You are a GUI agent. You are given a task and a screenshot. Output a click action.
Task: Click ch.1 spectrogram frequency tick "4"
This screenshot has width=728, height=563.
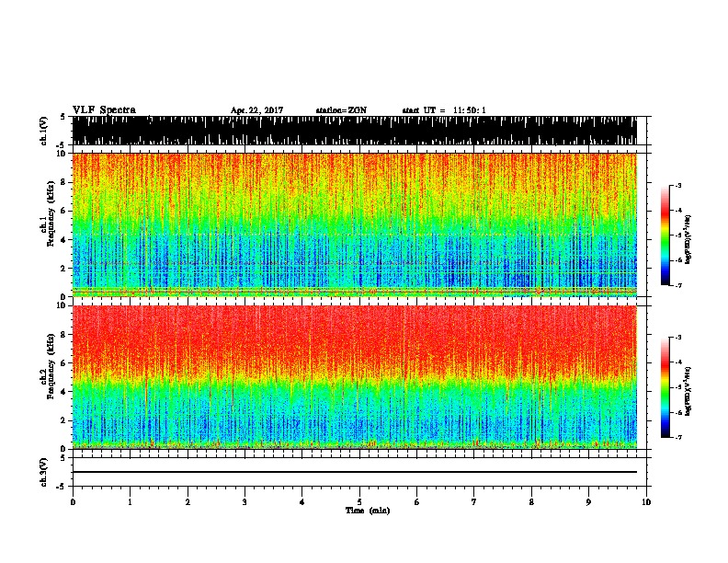point(63,240)
